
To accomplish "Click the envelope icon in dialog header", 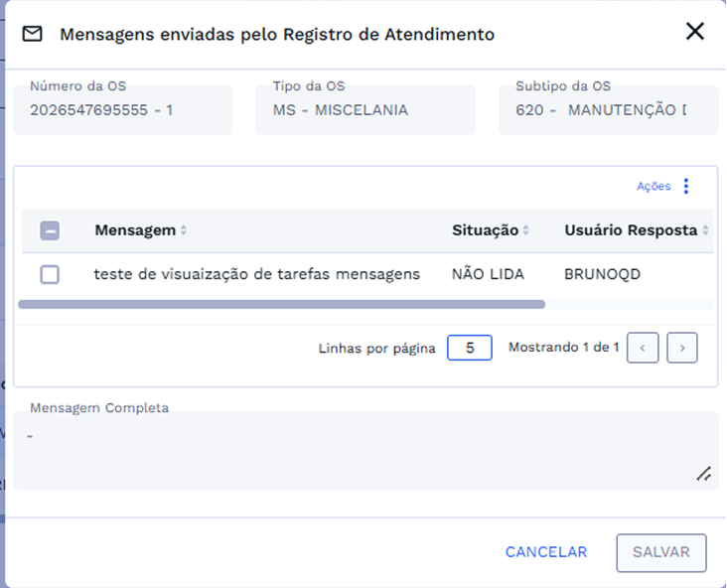I will (33, 34).
